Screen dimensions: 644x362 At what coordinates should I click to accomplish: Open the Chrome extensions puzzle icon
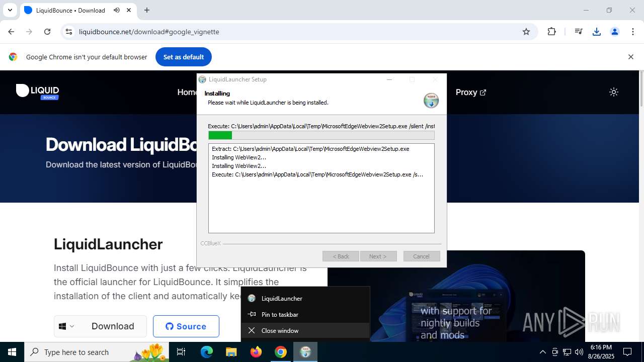[x=552, y=32]
